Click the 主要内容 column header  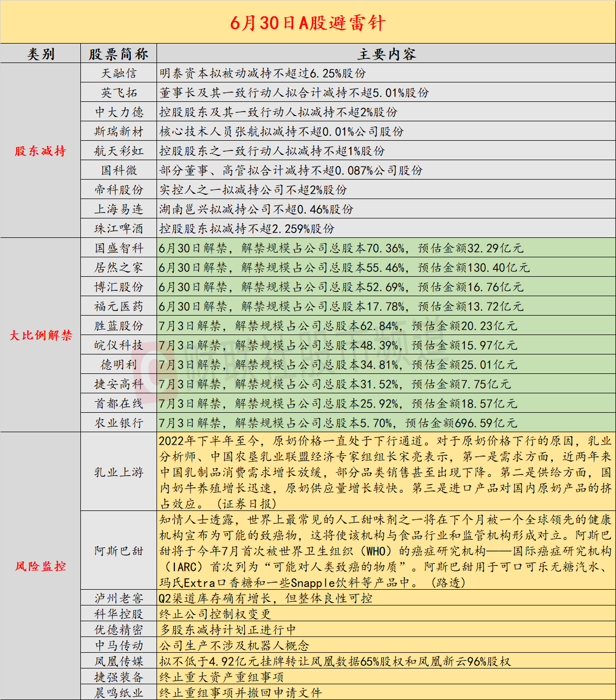(x=386, y=54)
